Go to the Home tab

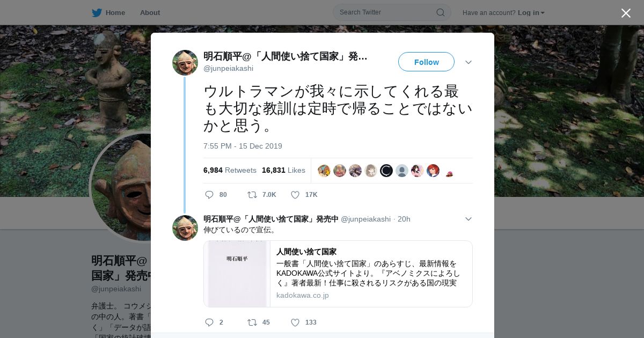pyautogui.click(x=108, y=12)
